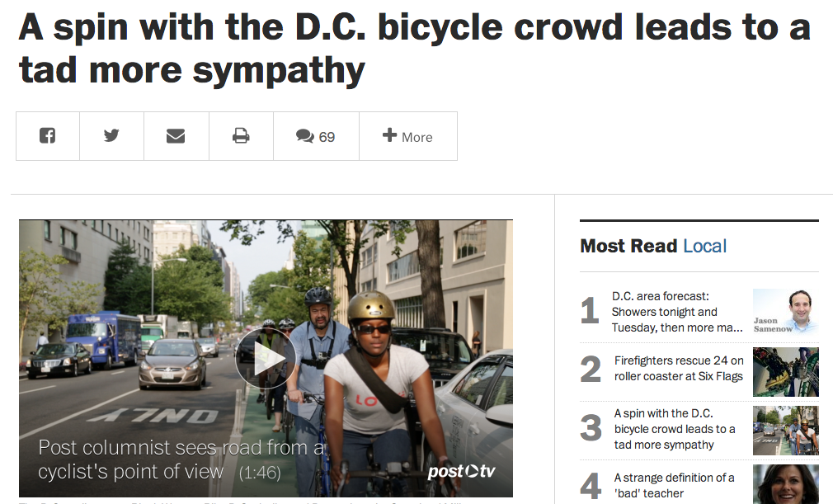Share the article on Facebook
833x504 pixels.
(48, 136)
